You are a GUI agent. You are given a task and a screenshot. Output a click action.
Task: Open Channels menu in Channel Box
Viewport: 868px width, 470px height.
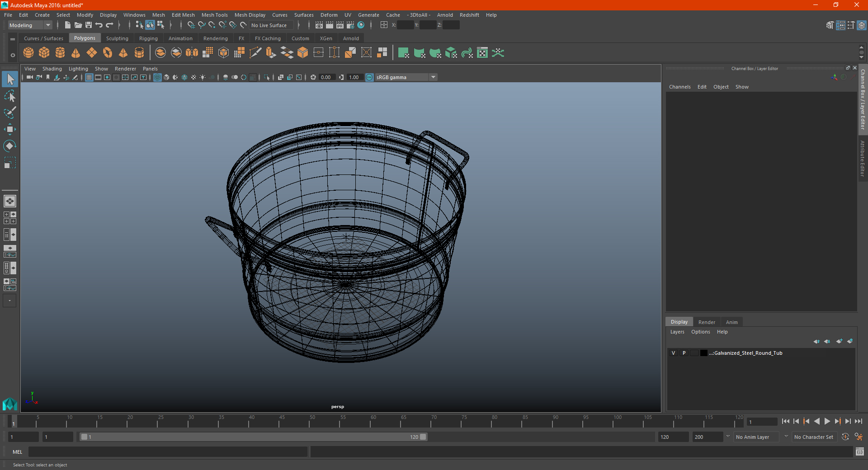(679, 87)
